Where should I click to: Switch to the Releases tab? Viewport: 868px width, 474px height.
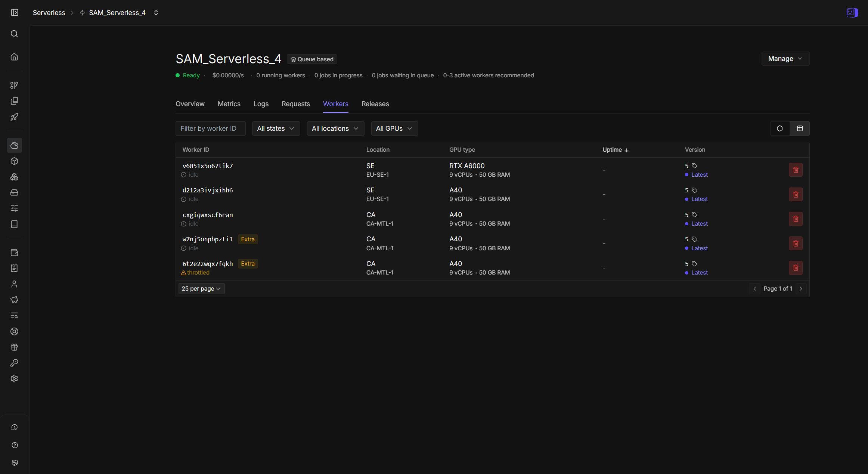coord(375,104)
